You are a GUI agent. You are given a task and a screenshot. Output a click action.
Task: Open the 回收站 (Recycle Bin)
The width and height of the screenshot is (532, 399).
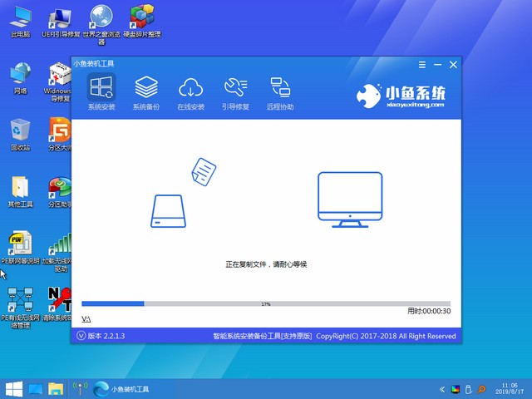click(20, 133)
